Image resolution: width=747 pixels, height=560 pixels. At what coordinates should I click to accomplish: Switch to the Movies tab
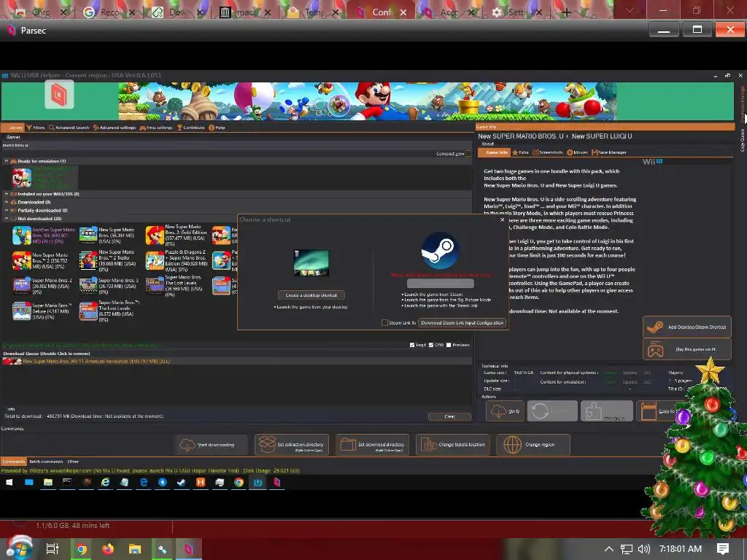click(x=578, y=152)
